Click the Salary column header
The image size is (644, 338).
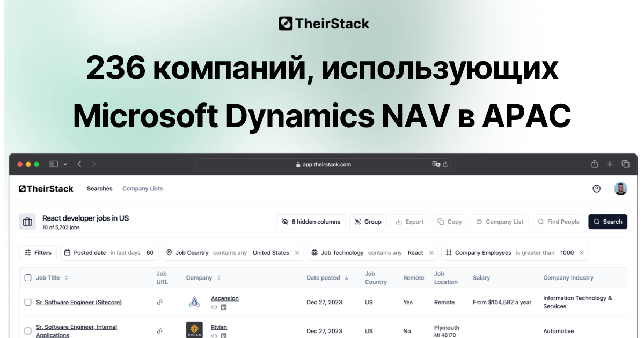[481, 278]
